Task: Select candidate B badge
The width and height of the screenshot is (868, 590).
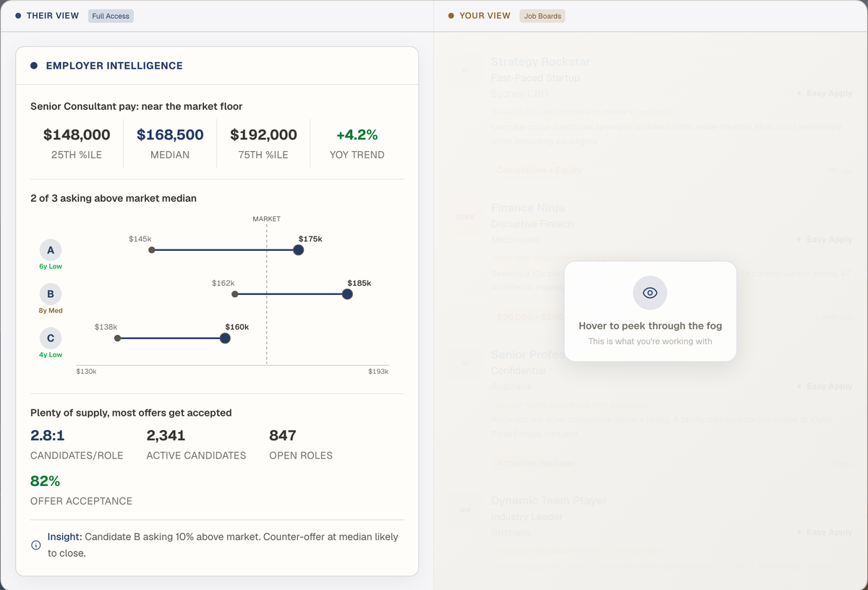Action: [51, 294]
